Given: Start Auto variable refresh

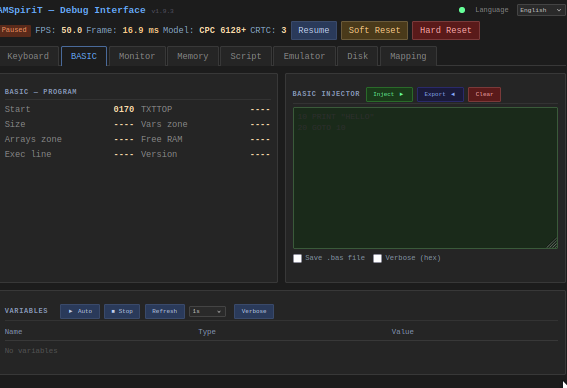Looking at the screenshot, I should click(x=80, y=311).
